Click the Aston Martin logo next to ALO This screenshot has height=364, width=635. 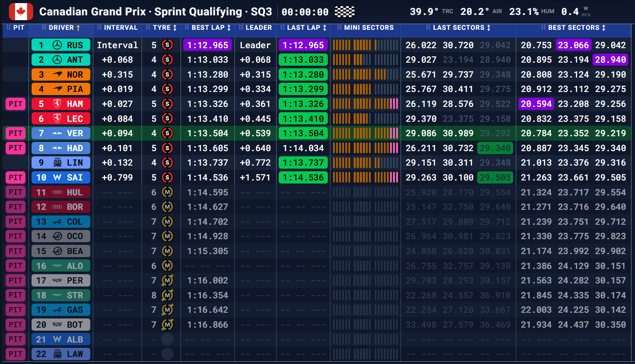pyautogui.click(x=57, y=265)
